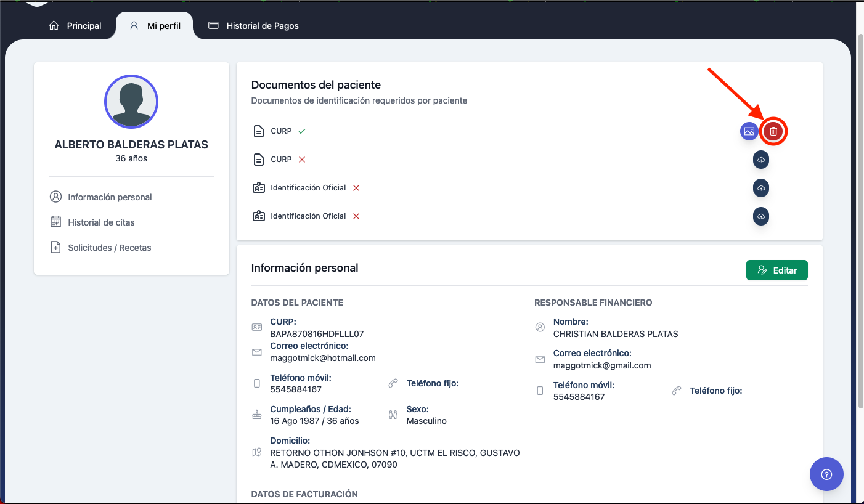Upload the last Identificación Oficial document
Screen dimensions: 864x504
pyautogui.click(x=761, y=216)
